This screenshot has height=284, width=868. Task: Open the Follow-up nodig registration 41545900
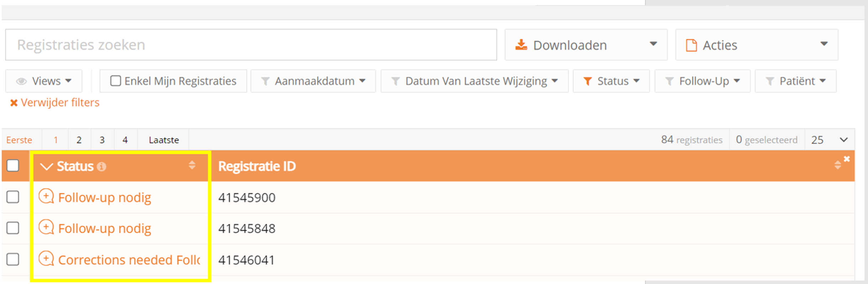(105, 198)
